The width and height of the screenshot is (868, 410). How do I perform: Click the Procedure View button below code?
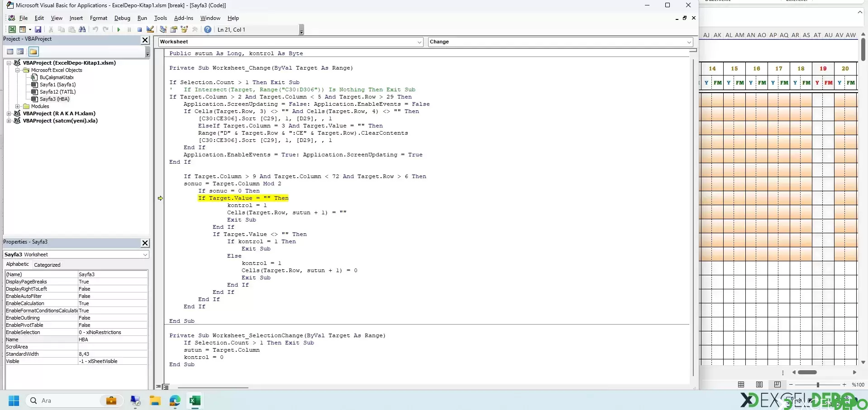(x=159, y=387)
